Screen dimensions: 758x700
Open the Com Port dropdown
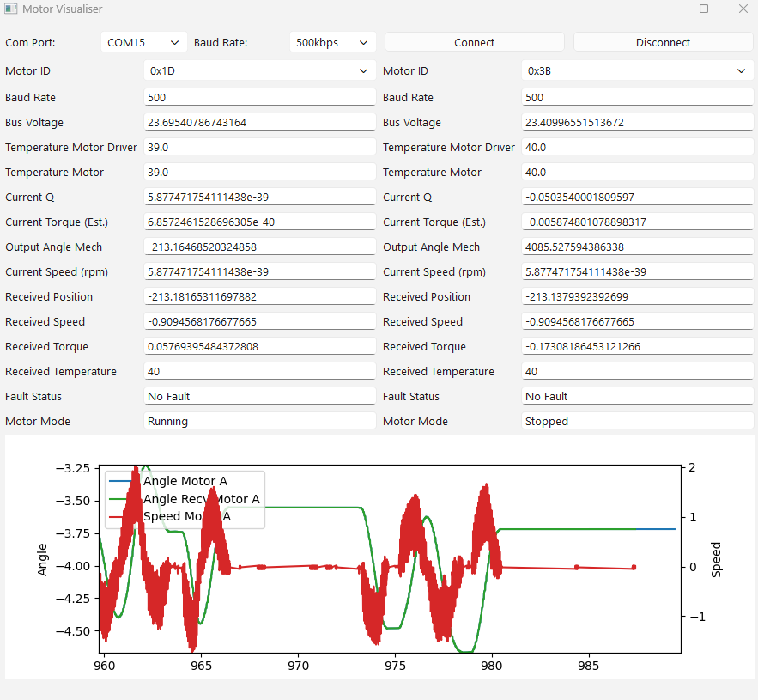[x=143, y=42]
